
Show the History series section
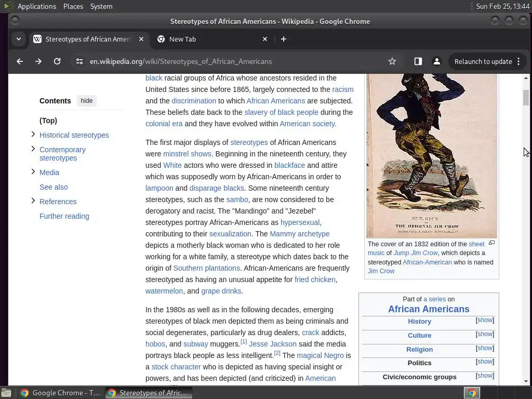click(x=485, y=320)
